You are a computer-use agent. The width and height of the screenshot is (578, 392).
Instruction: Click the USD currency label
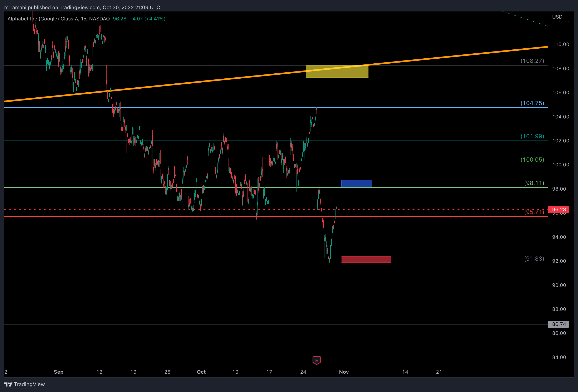(557, 17)
